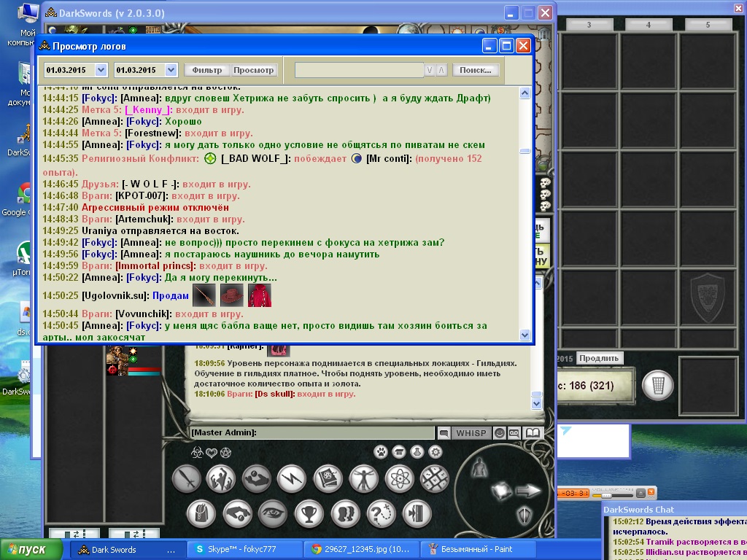Click the lightning bolt button
Image resolution: width=747 pixels, height=560 pixels.
292,478
